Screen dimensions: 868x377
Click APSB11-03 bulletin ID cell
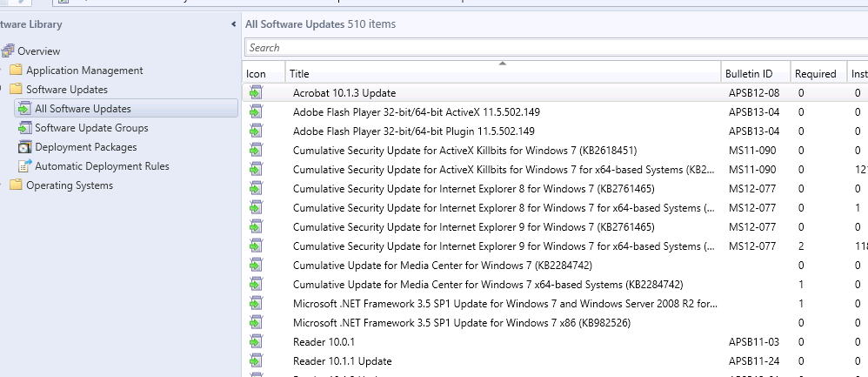click(x=754, y=341)
